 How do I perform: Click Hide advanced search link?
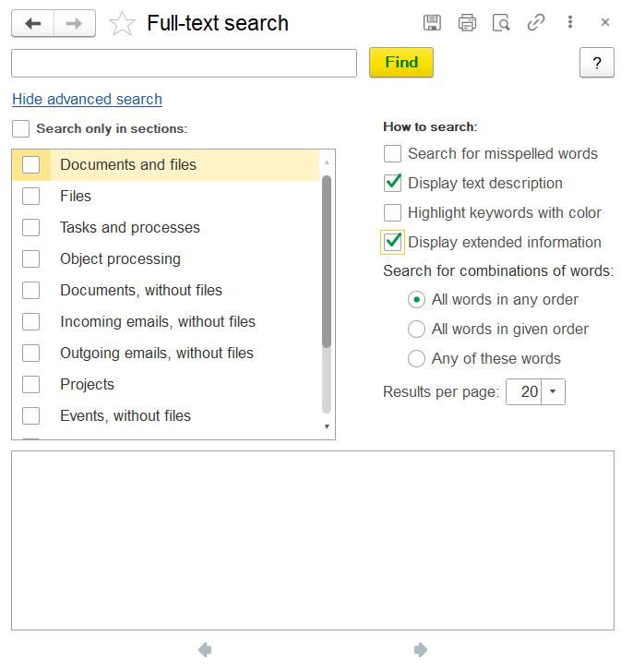tap(87, 100)
